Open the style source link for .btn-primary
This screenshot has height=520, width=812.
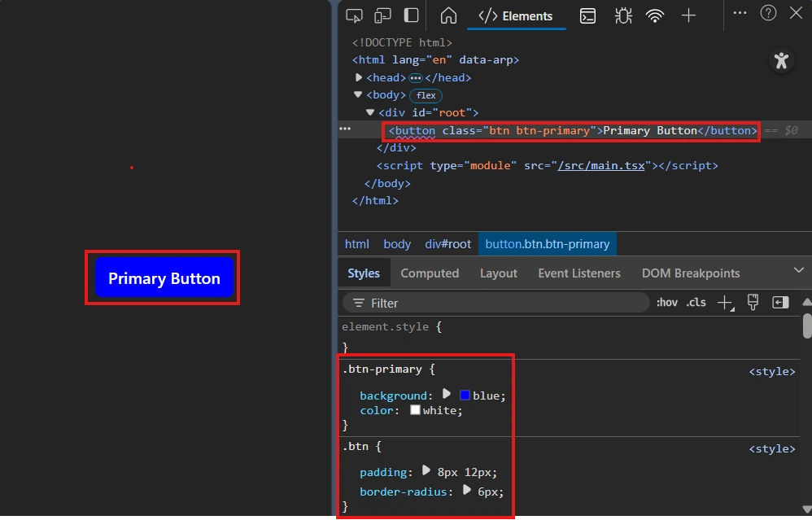(771, 372)
